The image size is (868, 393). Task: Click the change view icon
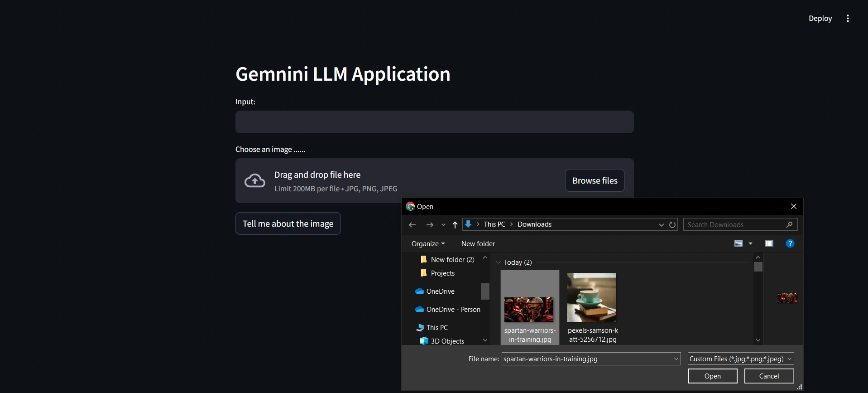pyautogui.click(x=739, y=244)
